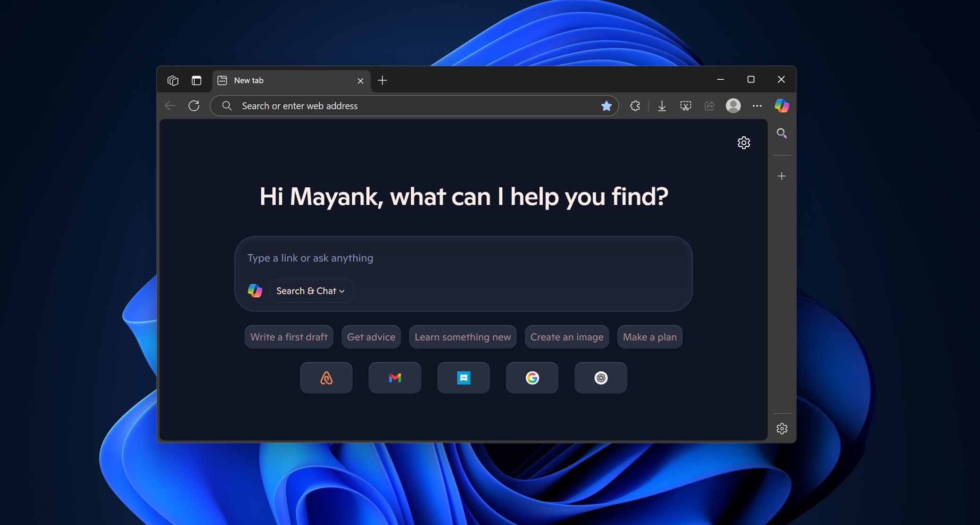Open the Gmail shortcut
Image resolution: width=980 pixels, height=525 pixels.
tap(395, 377)
